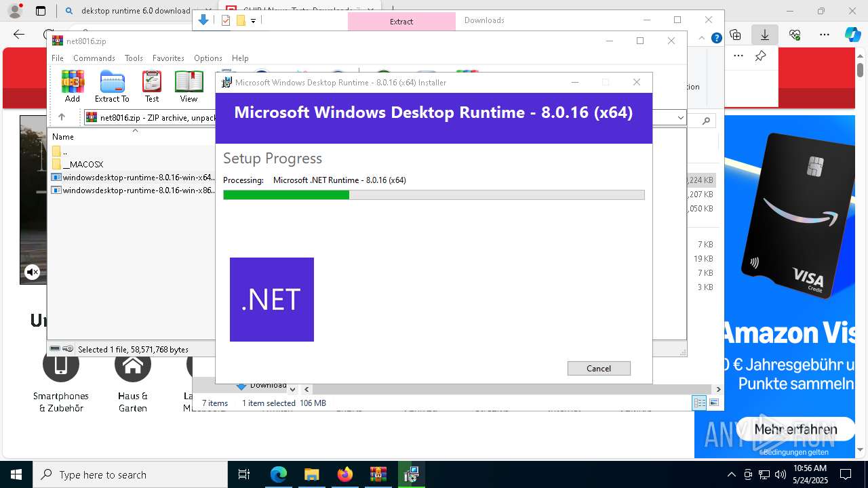Click the WinRAR Test archive icon
The width and height of the screenshot is (868, 488).
click(152, 86)
